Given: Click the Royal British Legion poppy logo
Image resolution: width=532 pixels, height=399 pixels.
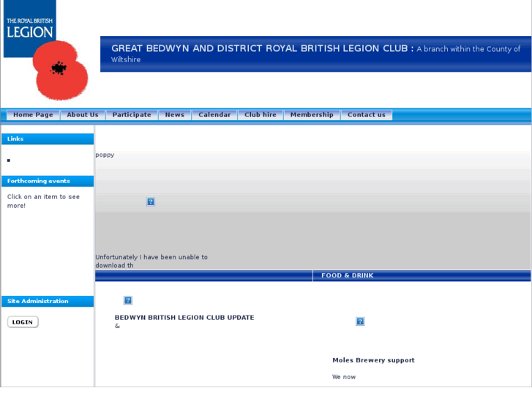Looking at the screenshot, I should click(46, 51).
